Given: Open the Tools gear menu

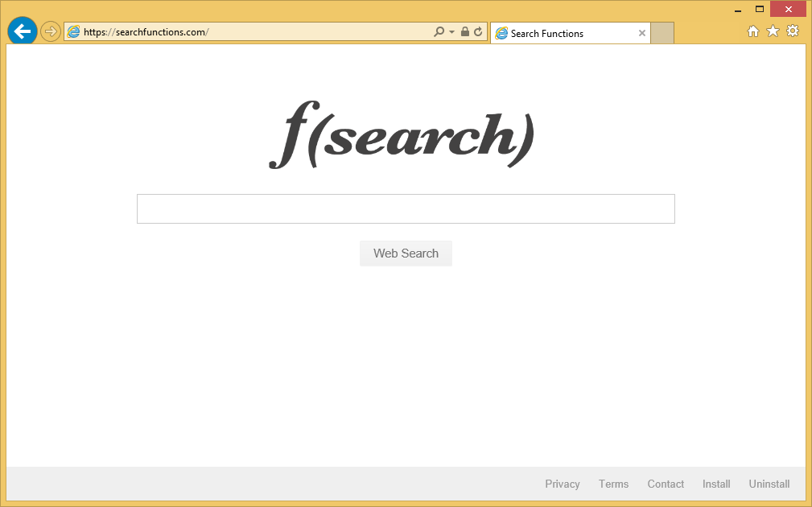Looking at the screenshot, I should [x=793, y=31].
